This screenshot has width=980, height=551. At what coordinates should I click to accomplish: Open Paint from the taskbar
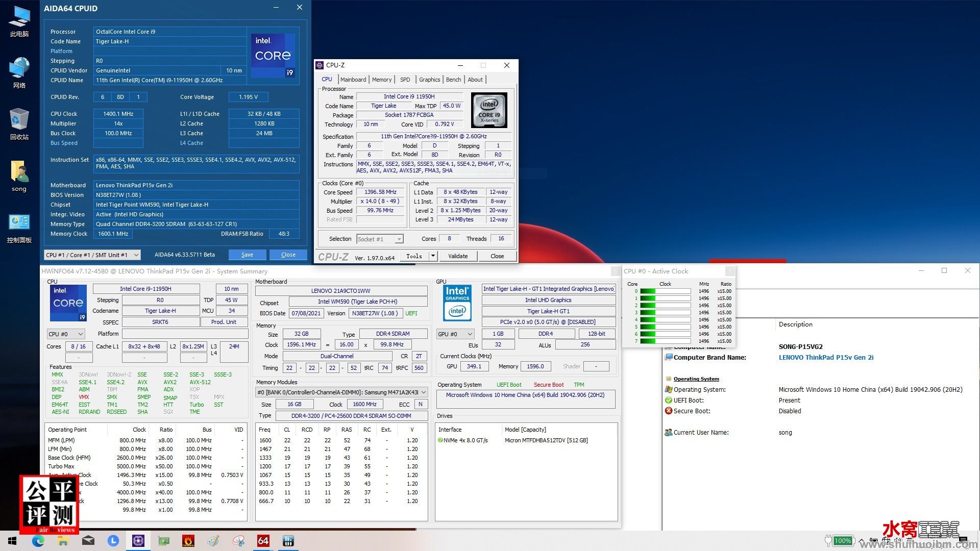(x=213, y=541)
